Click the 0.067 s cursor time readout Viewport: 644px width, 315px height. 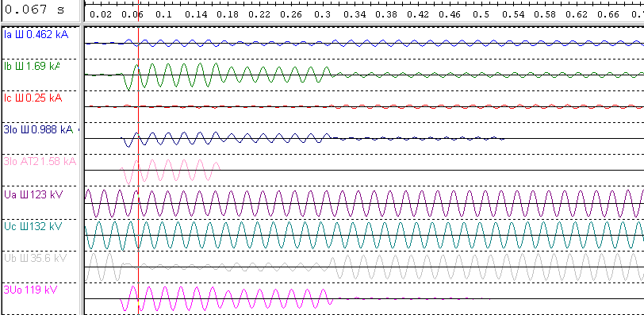point(35,10)
